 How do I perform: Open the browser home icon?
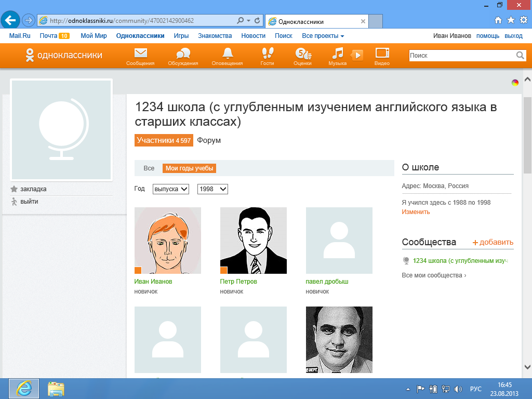(x=498, y=20)
